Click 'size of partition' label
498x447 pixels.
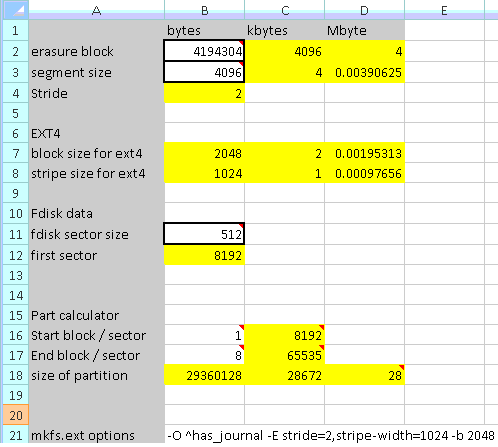click(96, 375)
